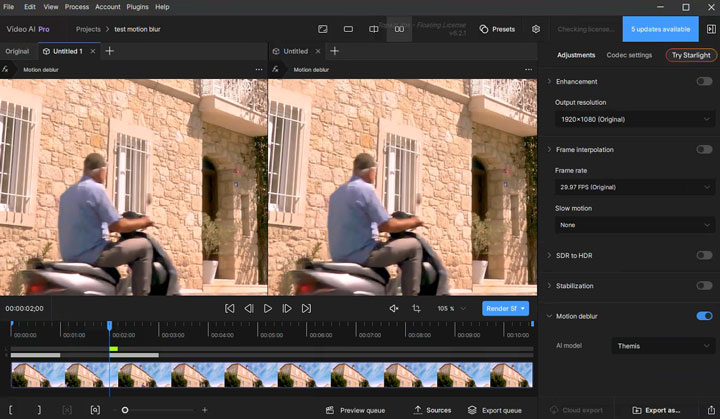Open the Help menu
The width and height of the screenshot is (720, 419).
(x=162, y=7)
